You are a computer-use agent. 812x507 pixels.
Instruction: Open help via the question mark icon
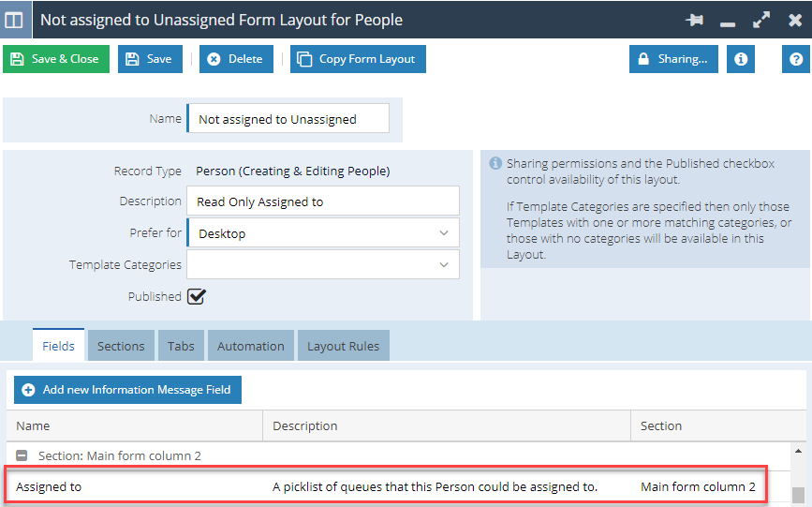pos(796,59)
